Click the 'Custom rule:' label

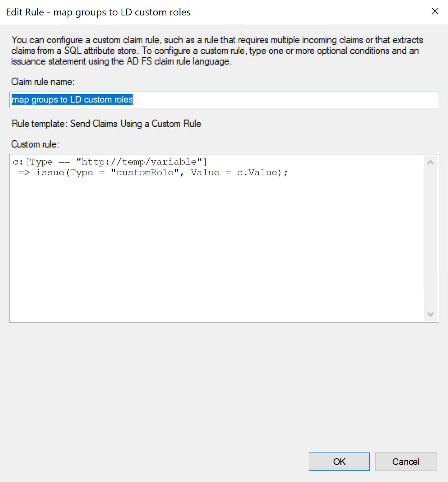tap(35, 144)
